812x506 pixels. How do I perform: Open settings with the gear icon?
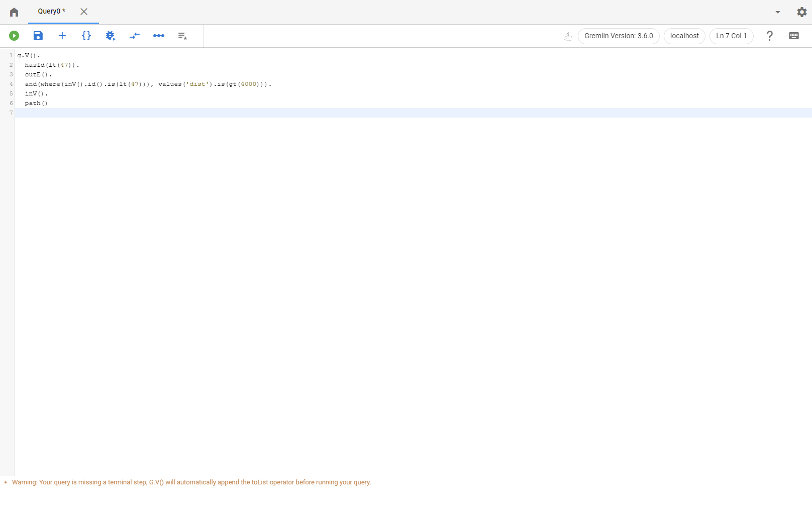pyautogui.click(x=802, y=12)
